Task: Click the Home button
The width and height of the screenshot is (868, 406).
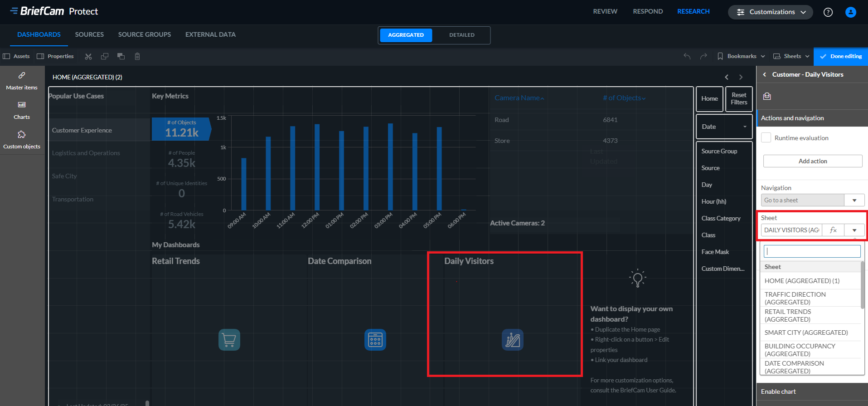Action: point(709,99)
